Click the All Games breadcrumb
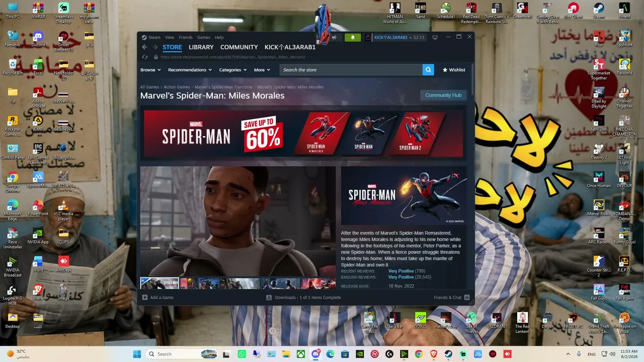This screenshot has height=362, width=644. pos(149,87)
